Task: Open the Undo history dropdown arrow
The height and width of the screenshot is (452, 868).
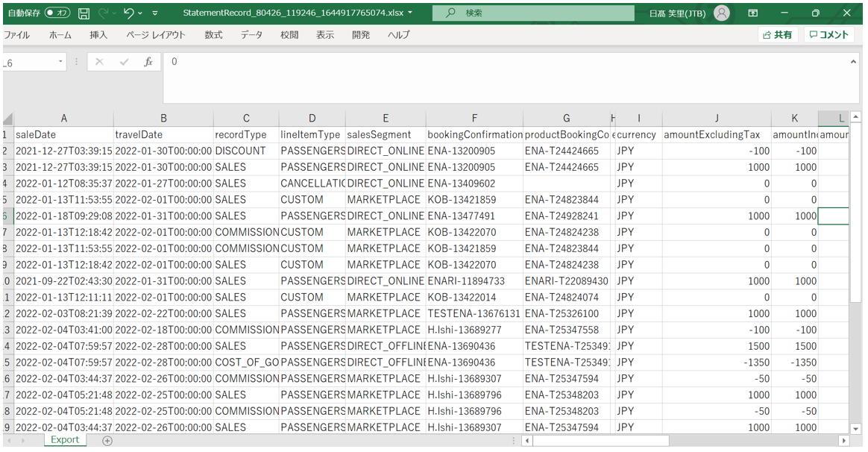Action: [141, 13]
